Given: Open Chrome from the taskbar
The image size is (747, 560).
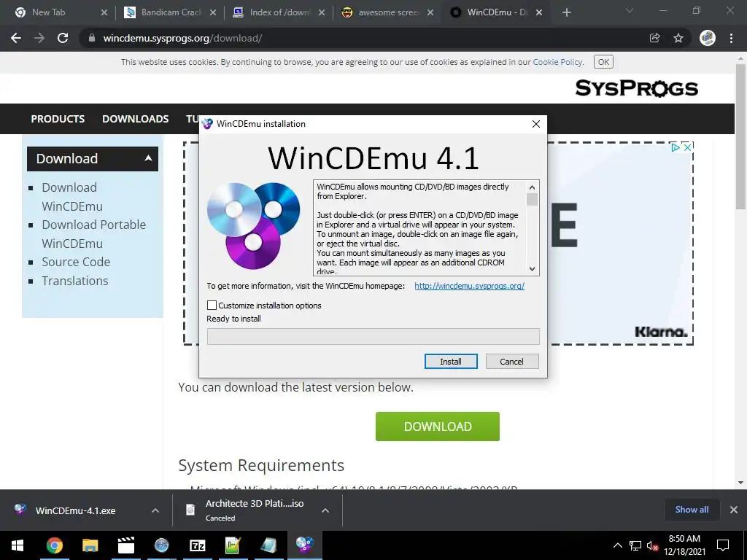Looking at the screenshot, I should click(x=54, y=545).
